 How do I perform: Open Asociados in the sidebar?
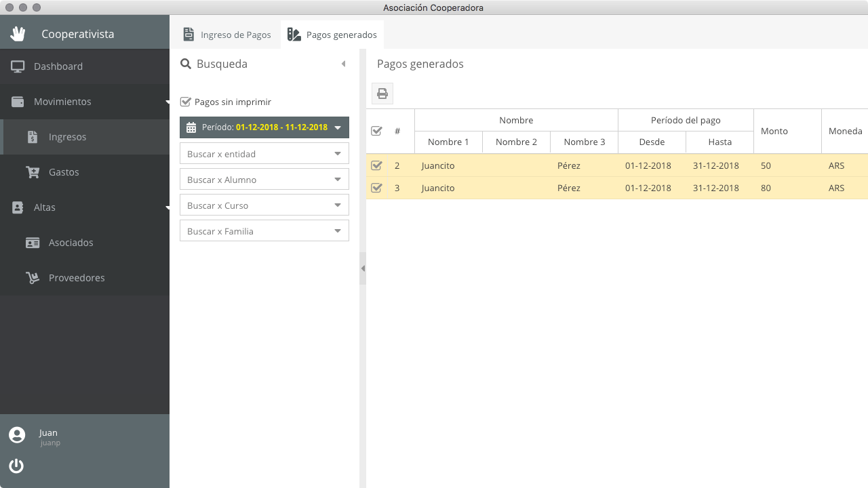[x=85, y=243]
